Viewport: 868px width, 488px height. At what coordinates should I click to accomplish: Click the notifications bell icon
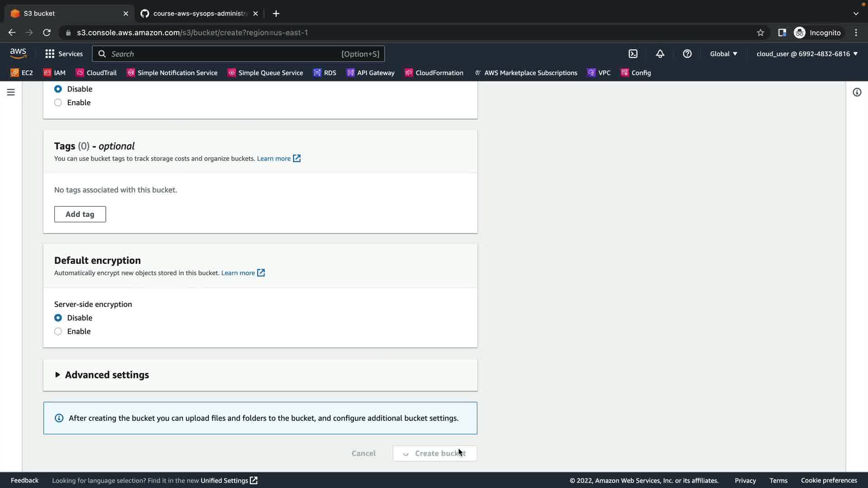click(660, 54)
